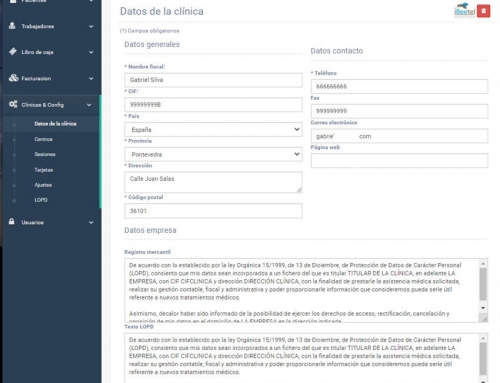Click the 'Datos generales' section title
The width and height of the screenshot is (500, 383).
tap(152, 44)
